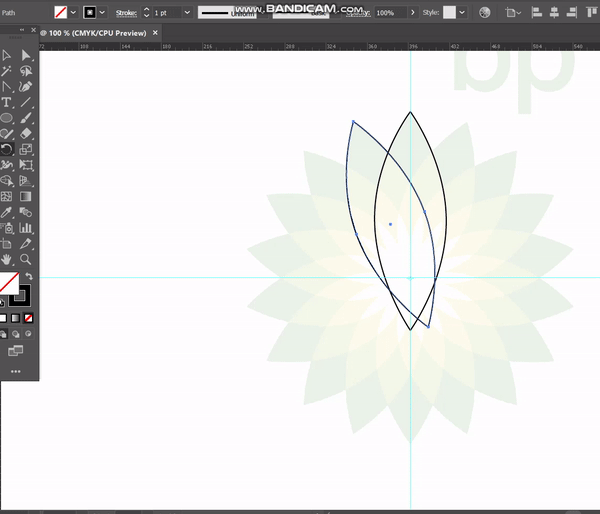Click Swap Fill and Stroke arrows
This screenshot has height=514, width=600.
point(29,276)
